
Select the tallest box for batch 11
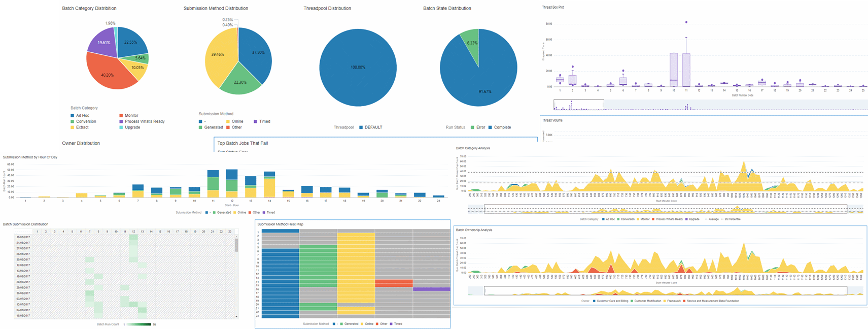tap(686, 70)
